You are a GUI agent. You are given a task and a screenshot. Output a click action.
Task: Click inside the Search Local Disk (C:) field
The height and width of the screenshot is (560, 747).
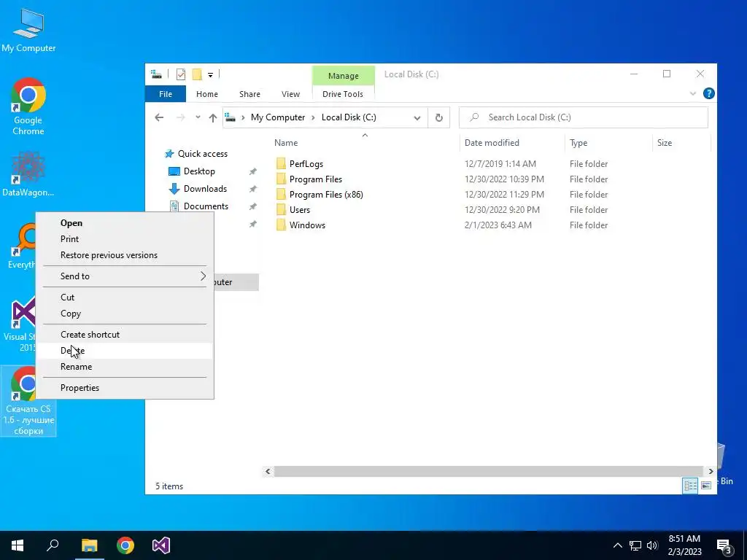[x=583, y=117]
